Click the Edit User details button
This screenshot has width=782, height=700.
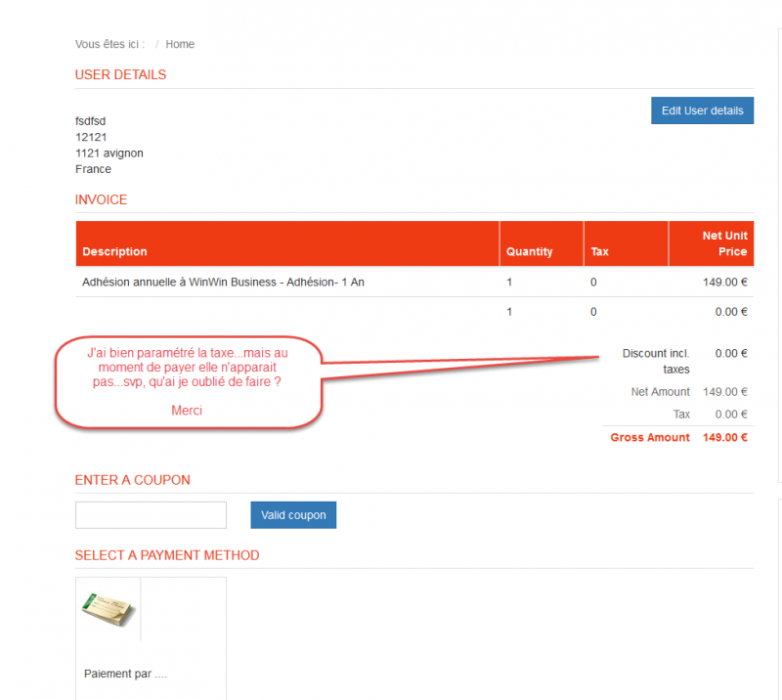coord(702,110)
